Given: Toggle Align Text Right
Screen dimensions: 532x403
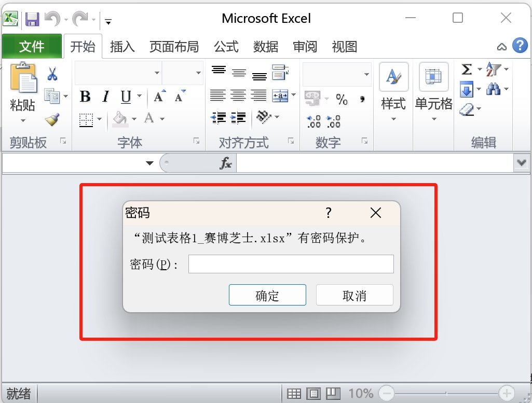Looking at the screenshot, I should pos(258,96).
